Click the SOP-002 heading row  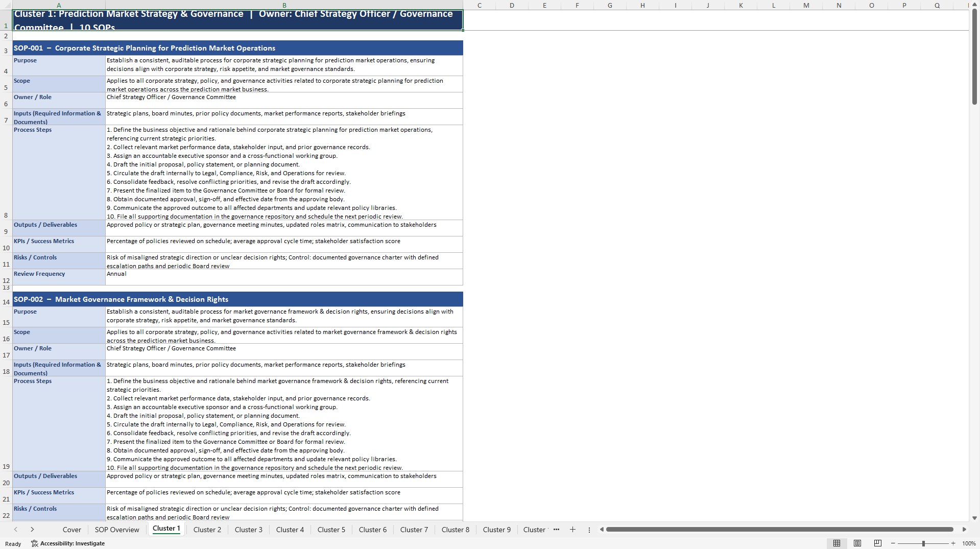[237, 299]
